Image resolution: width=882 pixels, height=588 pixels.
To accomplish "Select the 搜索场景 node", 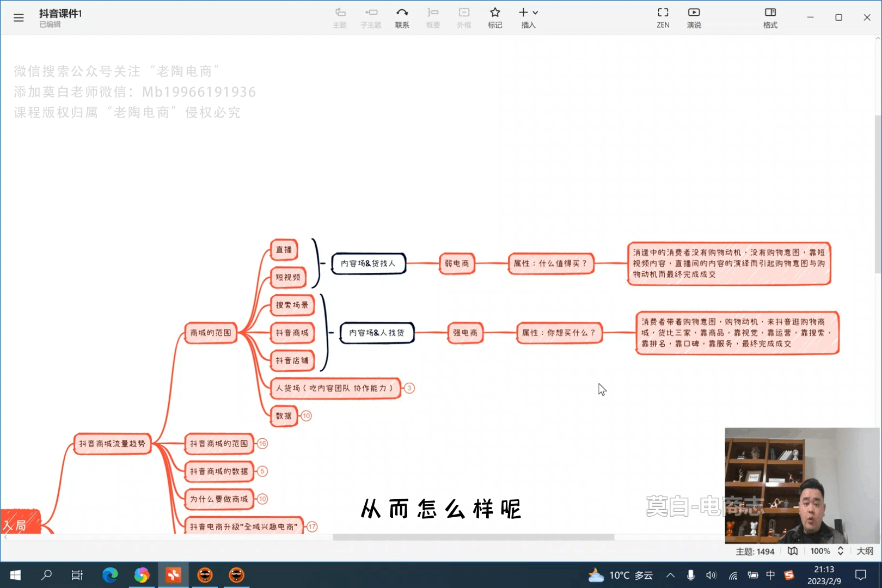I will pos(292,305).
